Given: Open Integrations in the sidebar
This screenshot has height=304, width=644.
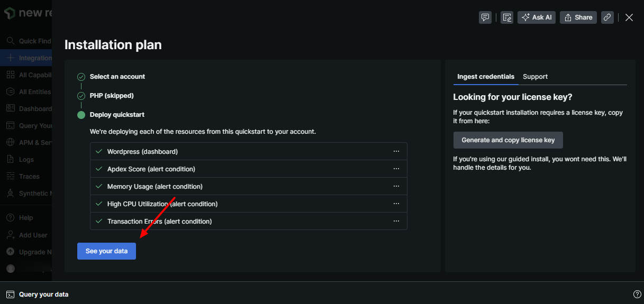Looking at the screenshot, I should point(26,58).
